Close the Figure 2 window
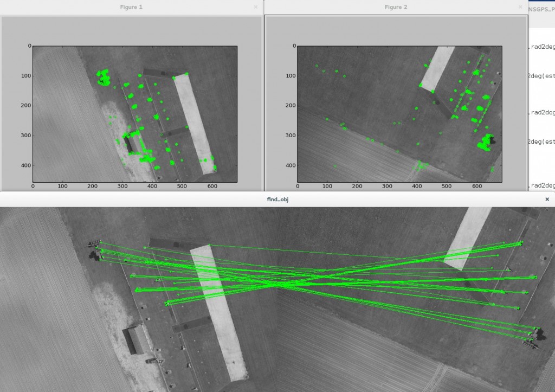The width and height of the screenshot is (555, 392). 519,7
